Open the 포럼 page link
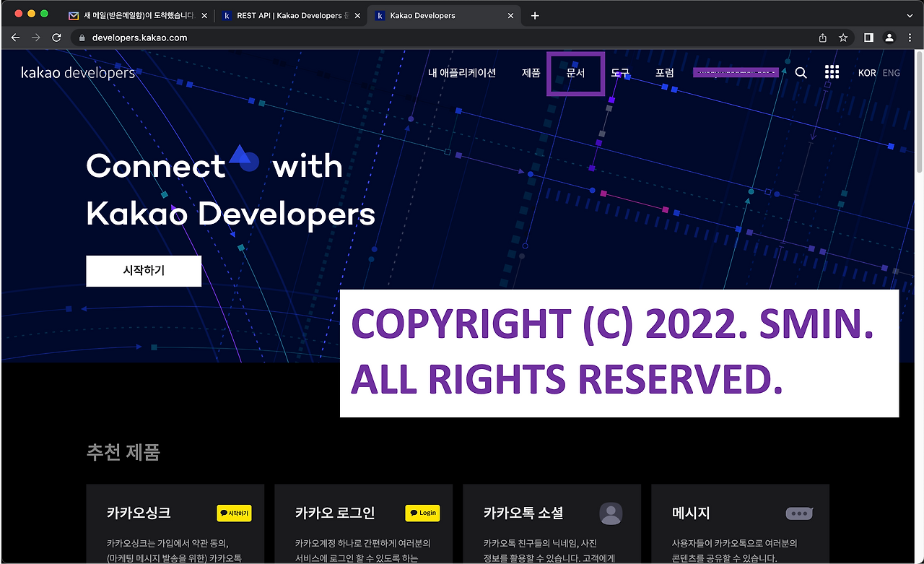The width and height of the screenshot is (924, 564). click(665, 72)
